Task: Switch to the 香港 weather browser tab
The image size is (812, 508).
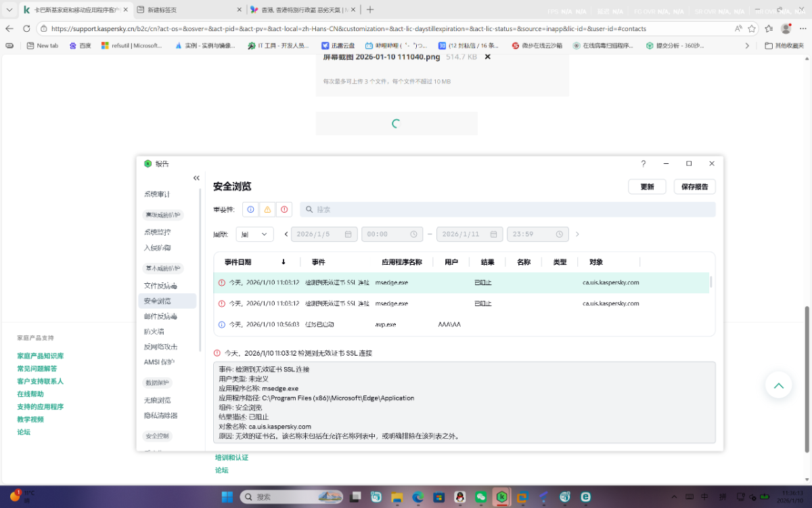Action: pyautogui.click(x=302, y=9)
